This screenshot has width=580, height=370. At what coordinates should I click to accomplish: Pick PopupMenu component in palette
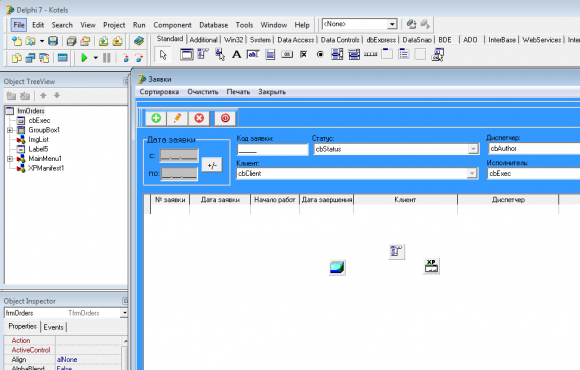tap(220, 55)
